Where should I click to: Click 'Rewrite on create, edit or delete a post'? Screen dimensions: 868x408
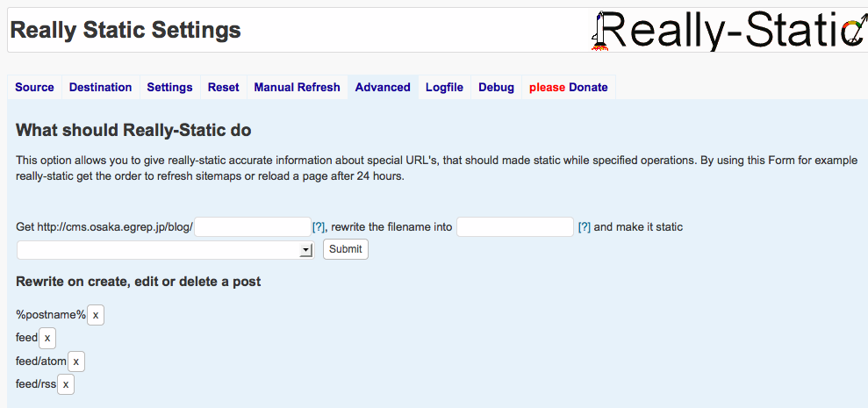pyautogui.click(x=139, y=282)
